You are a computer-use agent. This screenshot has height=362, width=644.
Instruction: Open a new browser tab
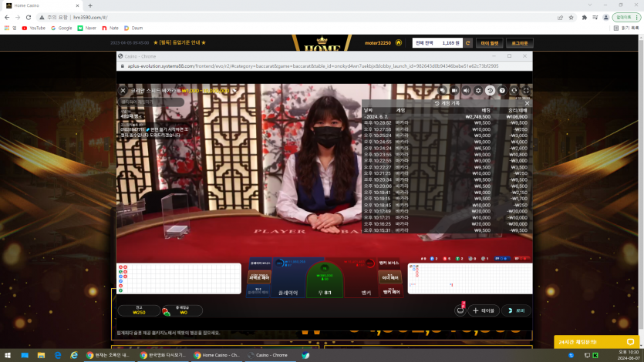(90, 5)
